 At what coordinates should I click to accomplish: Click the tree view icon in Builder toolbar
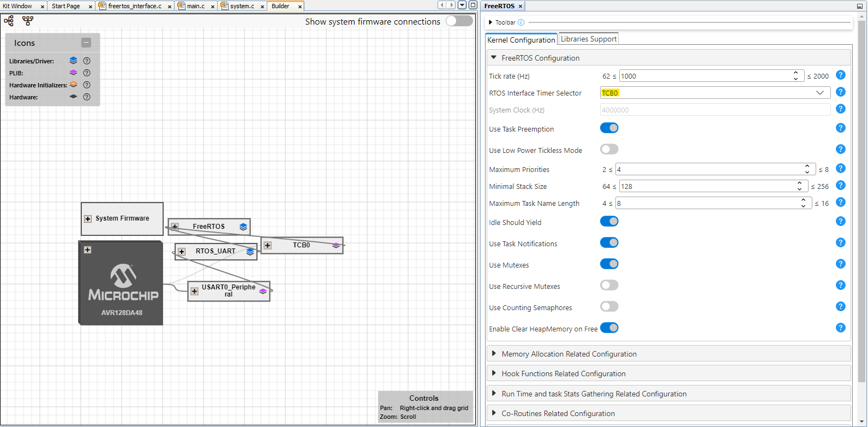tap(9, 21)
